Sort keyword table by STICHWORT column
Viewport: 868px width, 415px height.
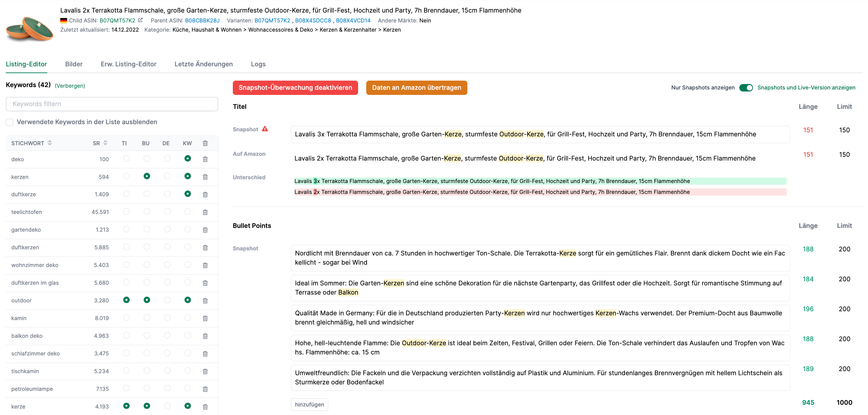(x=49, y=143)
